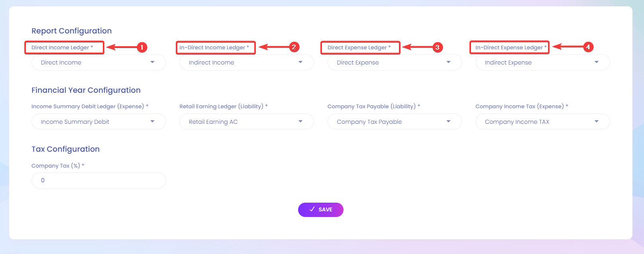The image size is (644, 254).
Task: Expand the Company Income TAX dropdown
Action: click(x=542, y=122)
